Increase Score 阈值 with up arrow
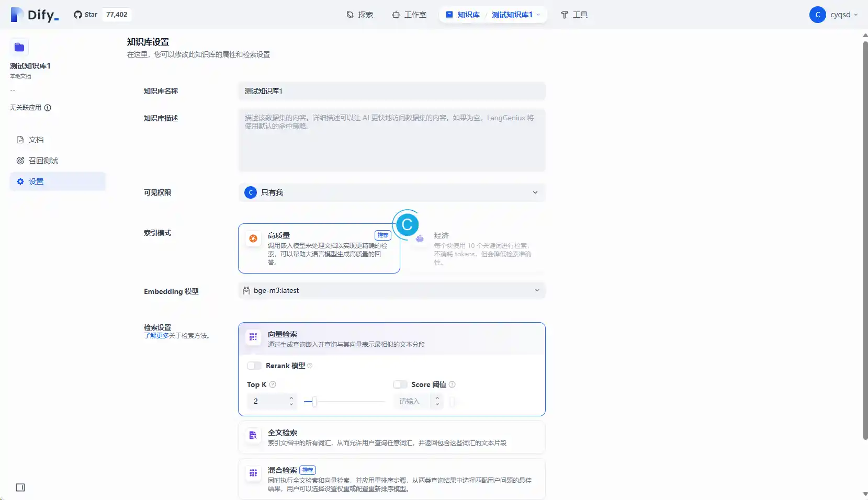This screenshot has width=868, height=500. pyautogui.click(x=437, y=399)
